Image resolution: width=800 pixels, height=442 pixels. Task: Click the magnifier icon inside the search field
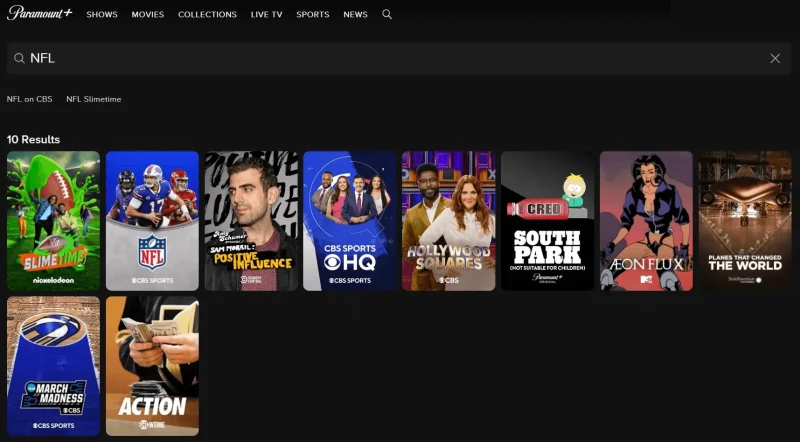point(19,59)
